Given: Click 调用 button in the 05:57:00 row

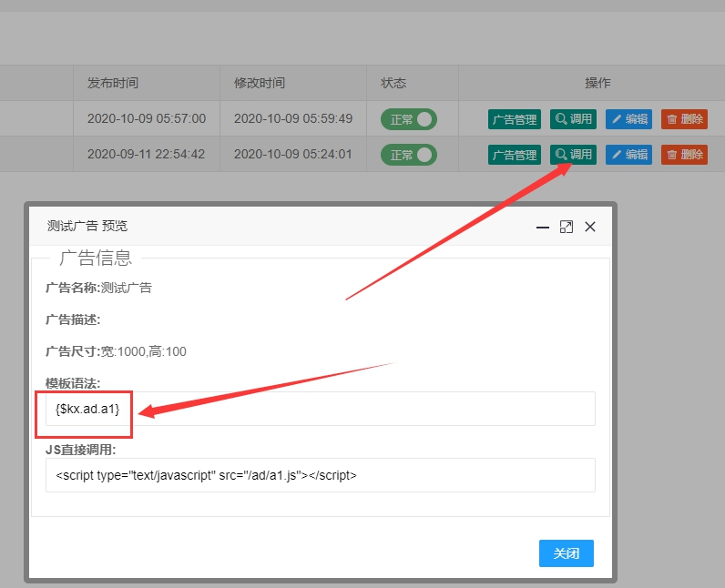Looking at the screenshot, I should (x=573, y=119).
